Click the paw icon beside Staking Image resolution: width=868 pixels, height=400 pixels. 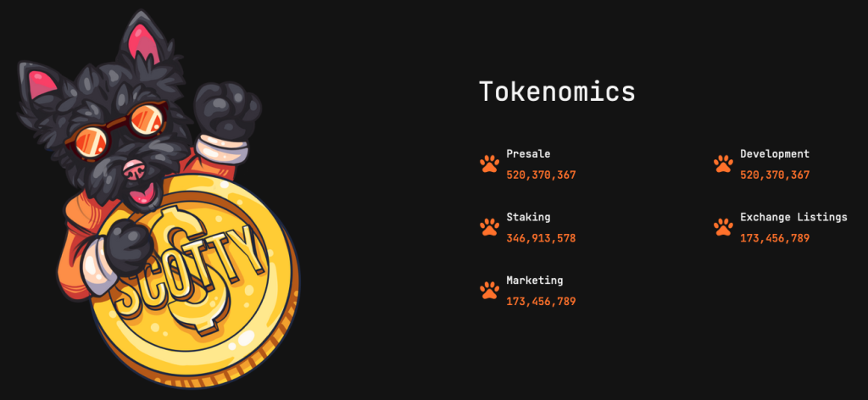tap(489, 227)
